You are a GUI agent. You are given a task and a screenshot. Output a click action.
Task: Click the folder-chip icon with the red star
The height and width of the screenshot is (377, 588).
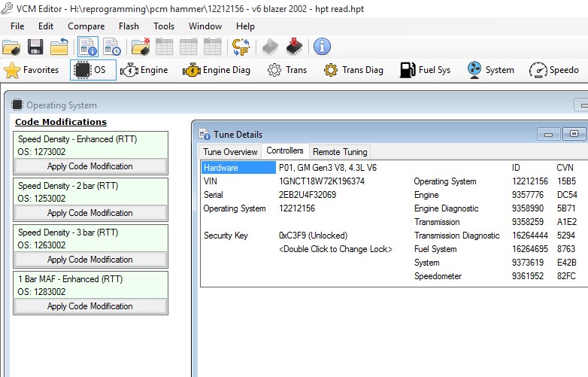[x=141, y=47]
